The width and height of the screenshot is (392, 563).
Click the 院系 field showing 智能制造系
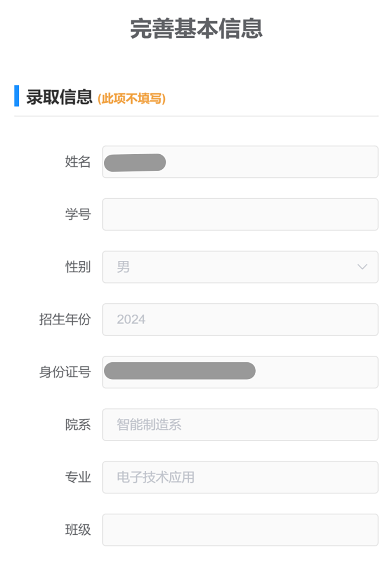[x=240, y=425]
